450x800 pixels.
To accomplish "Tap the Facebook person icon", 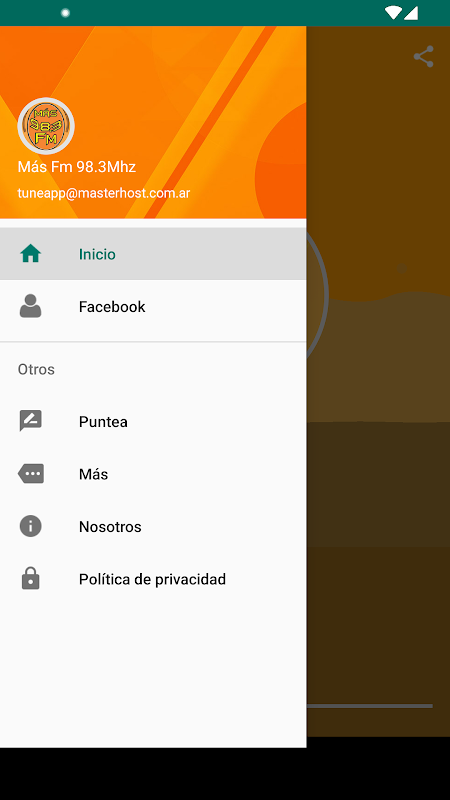I will (x=31, y=306).
